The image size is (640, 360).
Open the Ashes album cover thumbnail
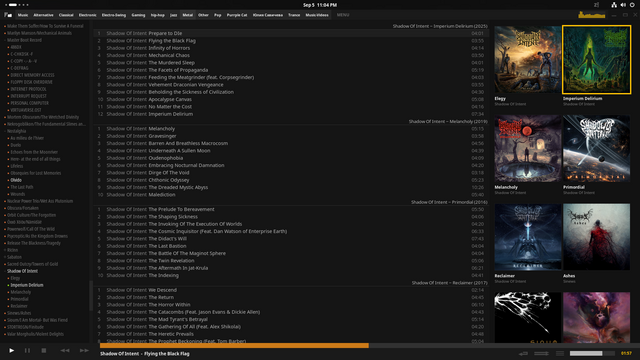click(596, 237)
